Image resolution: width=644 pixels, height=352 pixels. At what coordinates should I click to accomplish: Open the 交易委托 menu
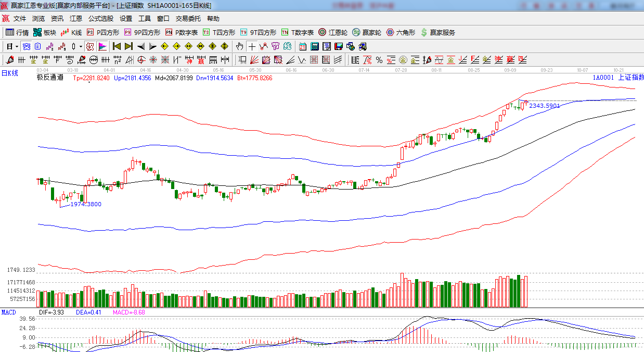pos(188,18)
